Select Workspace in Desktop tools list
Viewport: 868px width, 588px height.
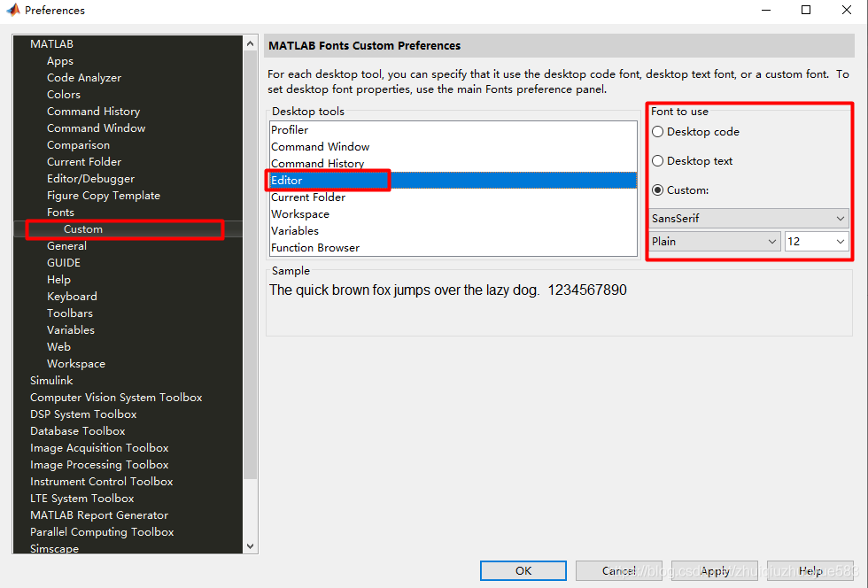pyautogui.click(x=453, y=214)
